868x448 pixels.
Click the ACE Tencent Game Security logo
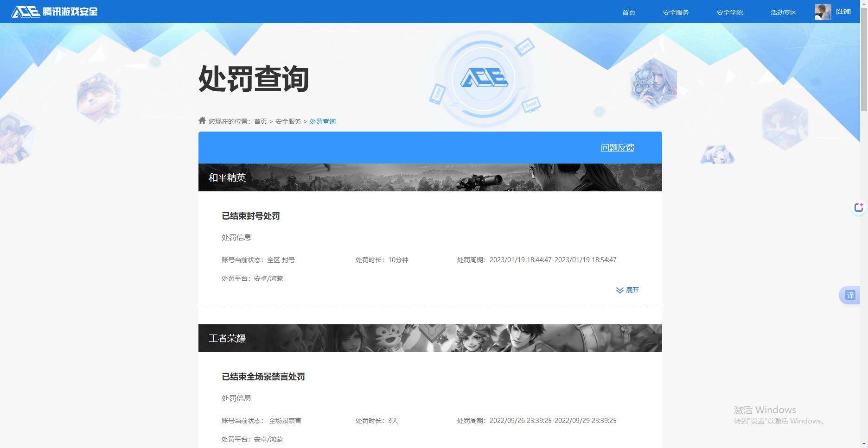click(55, 12)
